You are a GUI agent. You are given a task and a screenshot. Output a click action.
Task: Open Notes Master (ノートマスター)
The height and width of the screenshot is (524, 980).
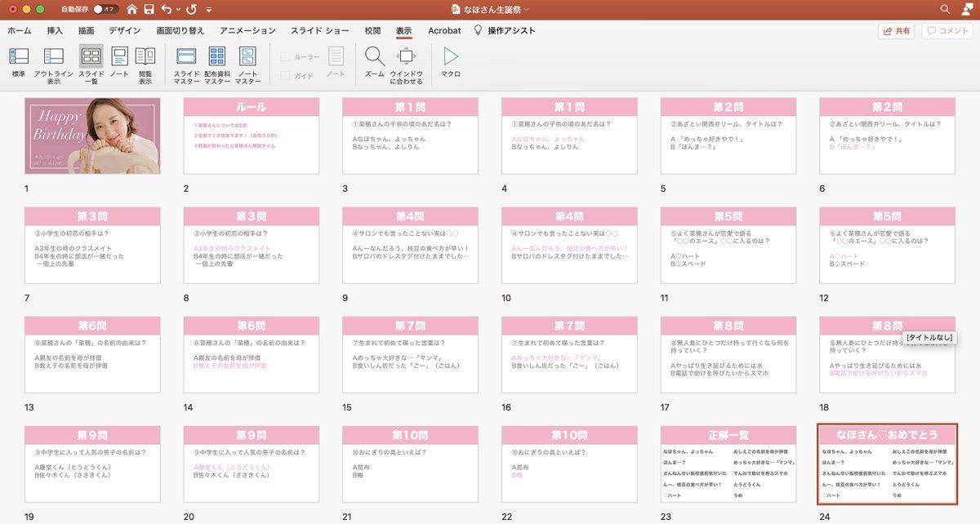[x=248, y=64]
